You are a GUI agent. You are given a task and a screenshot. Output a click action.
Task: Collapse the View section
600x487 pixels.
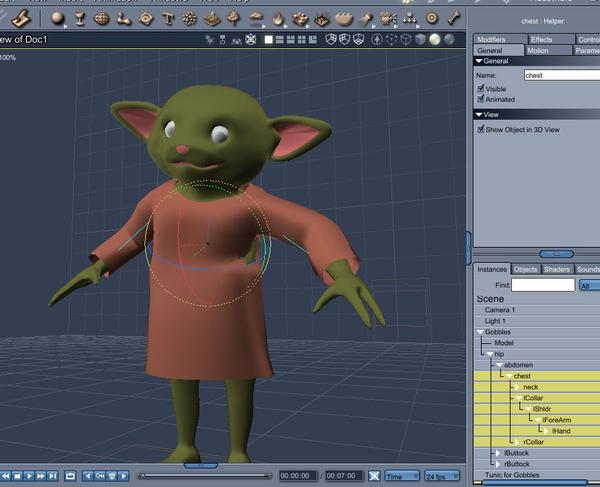[x=479, y=114]
